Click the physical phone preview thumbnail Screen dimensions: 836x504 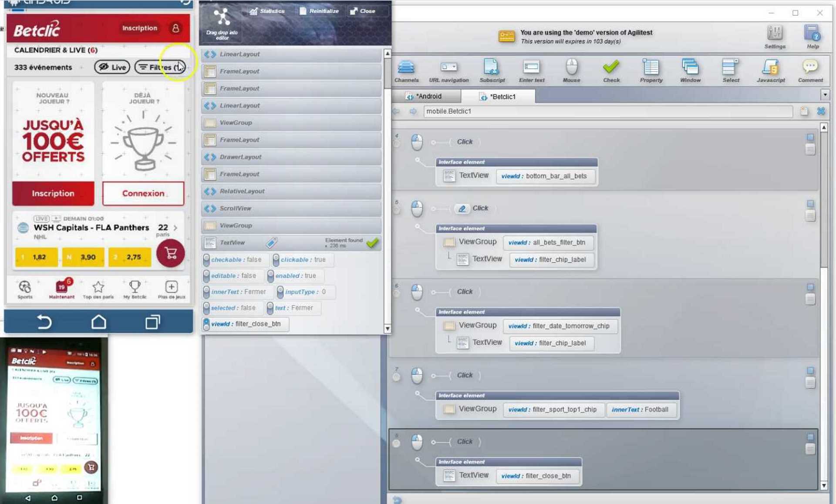[x=54, y=421]
